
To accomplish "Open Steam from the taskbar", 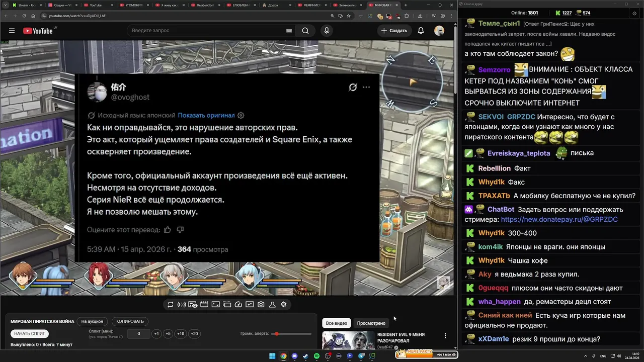I will (305, 356).
